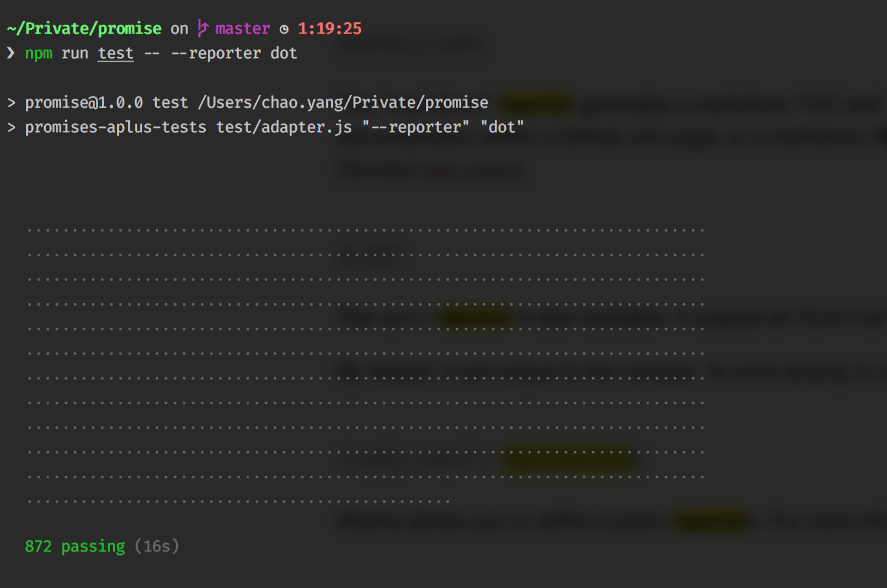Click the git branch icon before master

pyautogui.click(x=203, y=28)
